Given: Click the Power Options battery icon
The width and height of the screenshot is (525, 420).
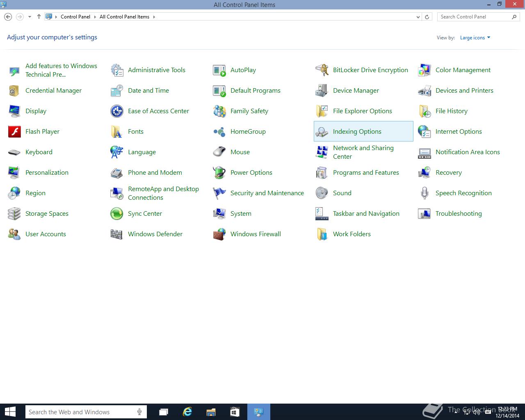Looking at the screenshot, I should point(219,173).
